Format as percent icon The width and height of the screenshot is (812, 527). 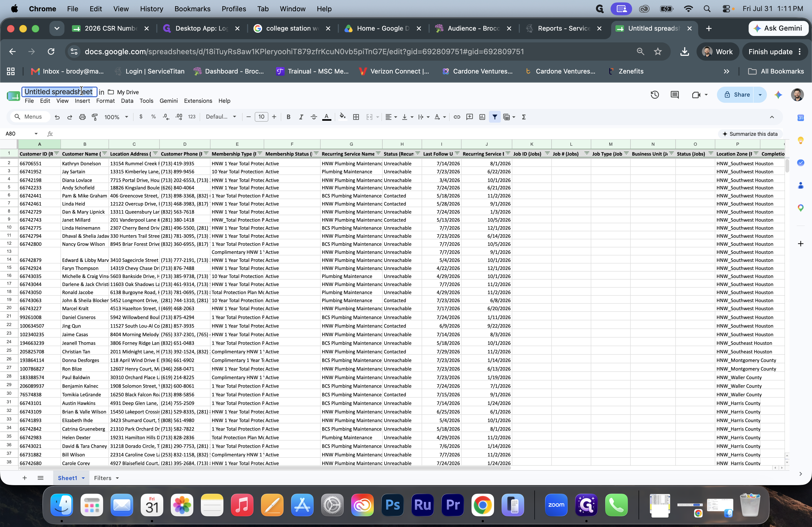154,117
